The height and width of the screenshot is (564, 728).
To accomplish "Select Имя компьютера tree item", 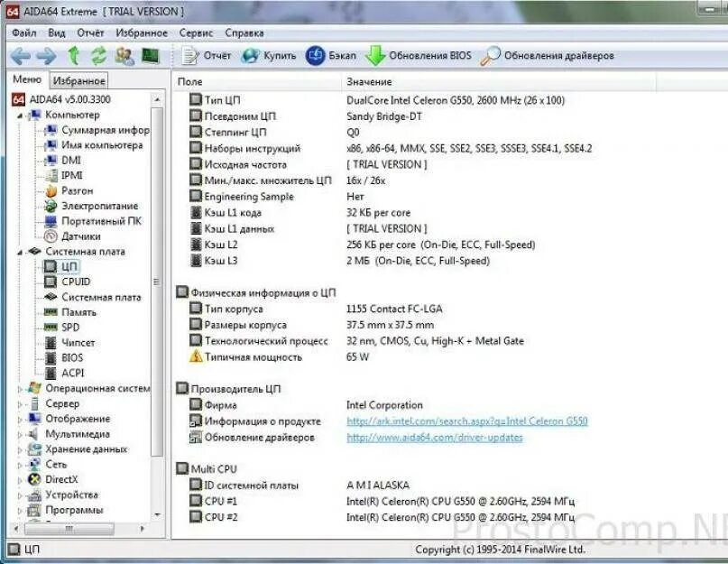I will (x=94, y=145).
